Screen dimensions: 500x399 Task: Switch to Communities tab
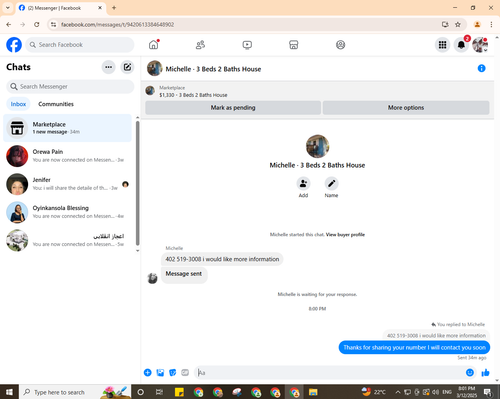56,104
